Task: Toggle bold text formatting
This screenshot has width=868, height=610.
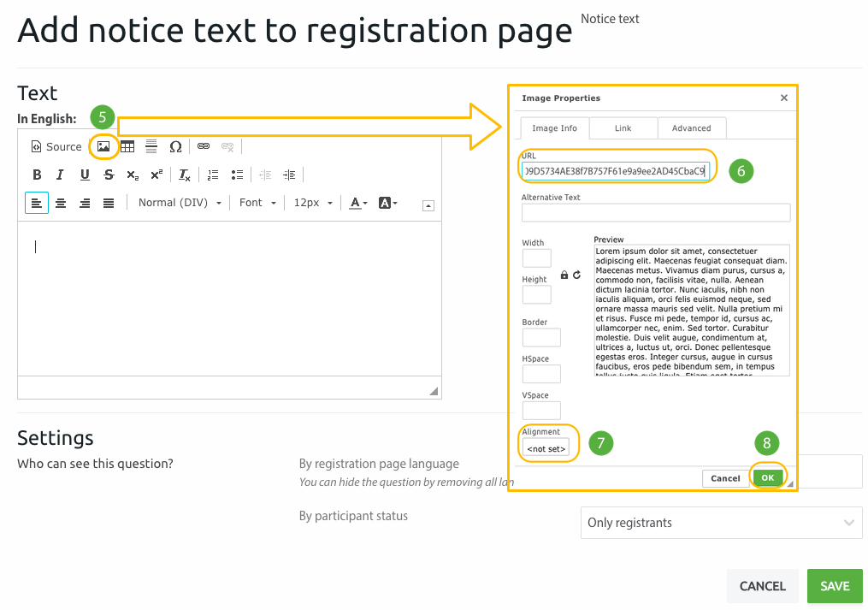Action: pos(38,174)
